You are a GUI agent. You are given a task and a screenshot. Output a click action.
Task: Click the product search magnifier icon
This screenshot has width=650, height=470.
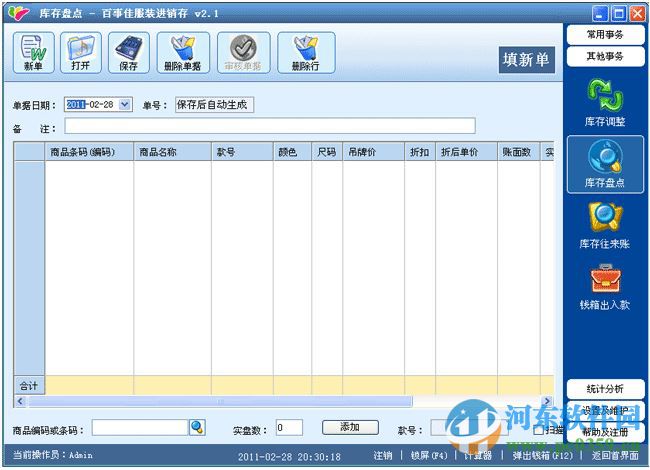tap(197, 427)
